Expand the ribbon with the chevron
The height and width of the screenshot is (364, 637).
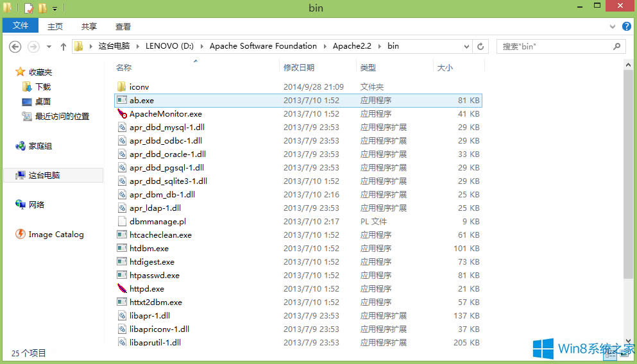pos(612,27)
